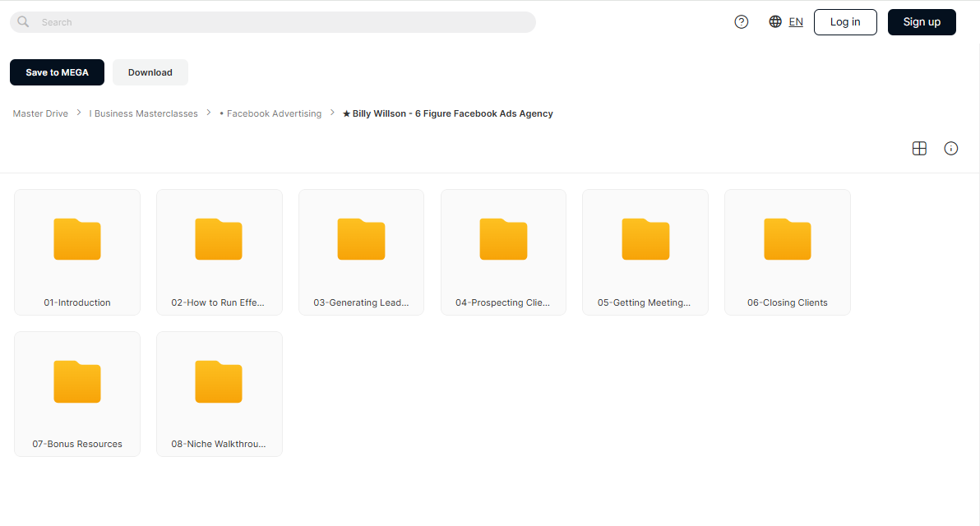The height and width of the screenshot is (526, 980).
Task: Open the EN language selector
Action: pyautogui.click(x=796, y=22)
